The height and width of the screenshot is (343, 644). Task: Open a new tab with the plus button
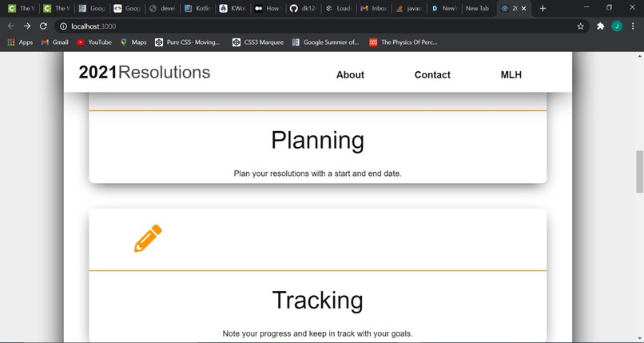[543, 8]
